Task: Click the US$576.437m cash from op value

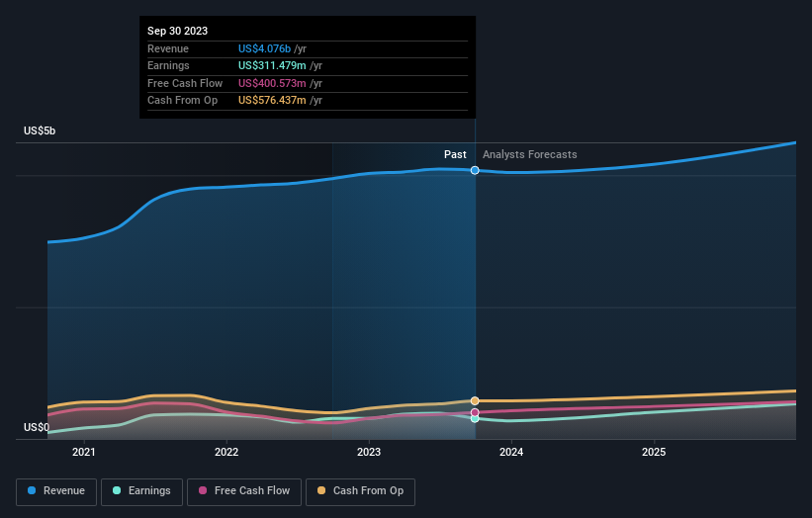Action: [272, 101]
